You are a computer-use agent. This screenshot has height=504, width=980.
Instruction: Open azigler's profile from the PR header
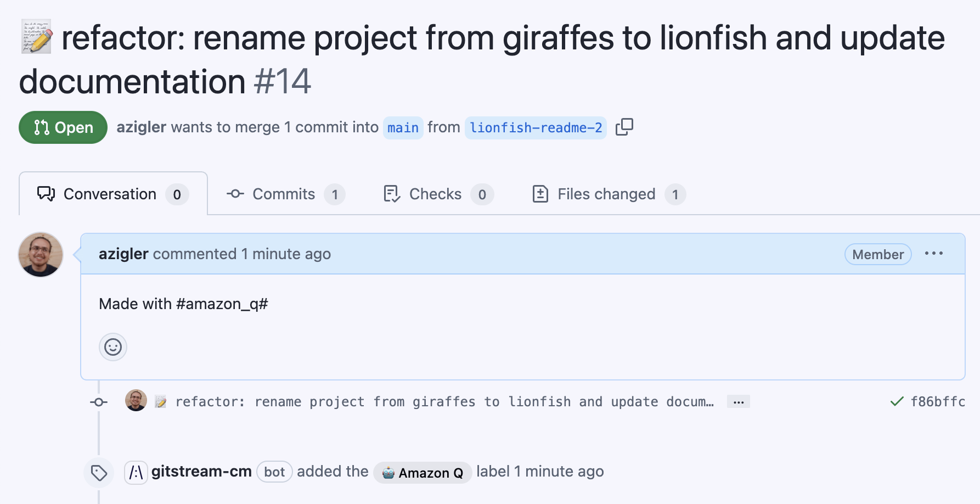(x=141, y=127)
